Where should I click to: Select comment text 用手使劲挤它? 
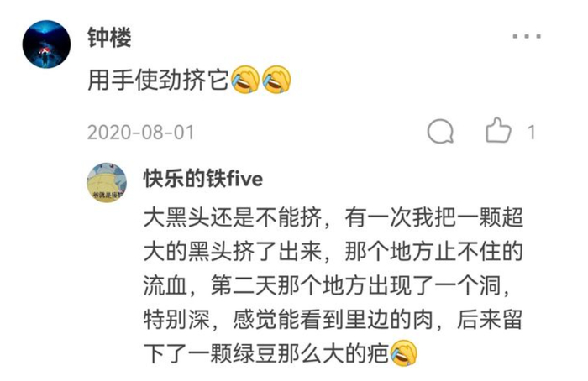click(158, 81)
